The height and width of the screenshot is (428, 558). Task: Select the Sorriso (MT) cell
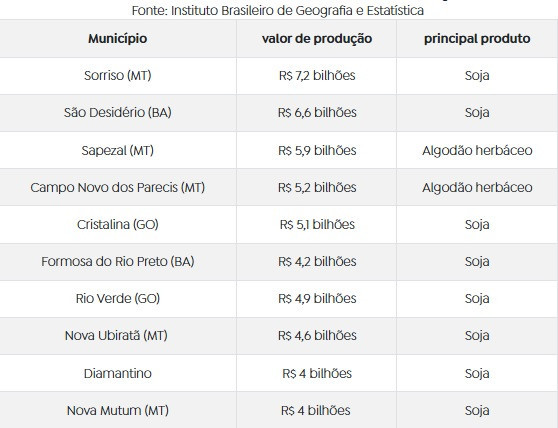point(117,75)
